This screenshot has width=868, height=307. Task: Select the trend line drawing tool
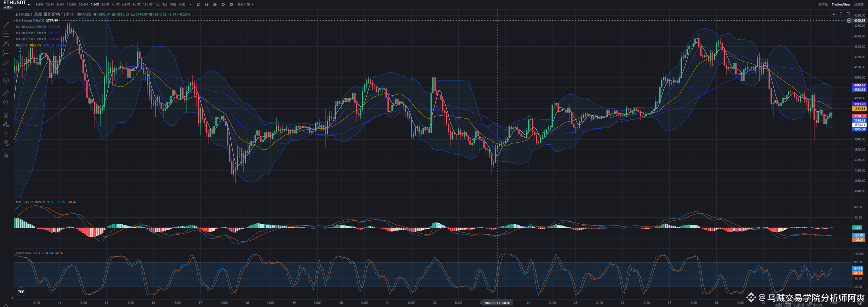tap(6, 25)
